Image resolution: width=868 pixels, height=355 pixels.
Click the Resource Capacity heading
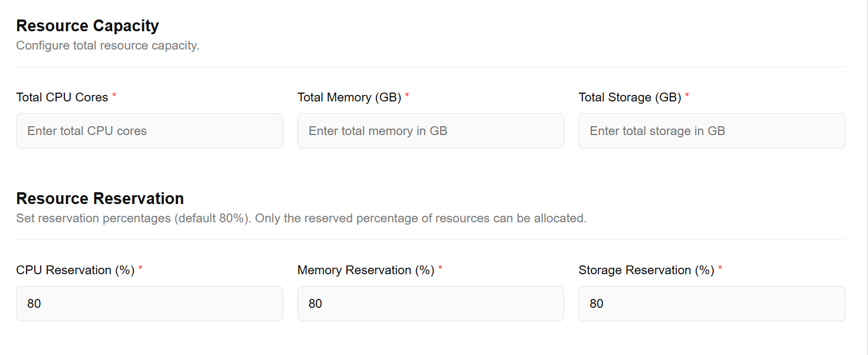[x=87, y=26]
